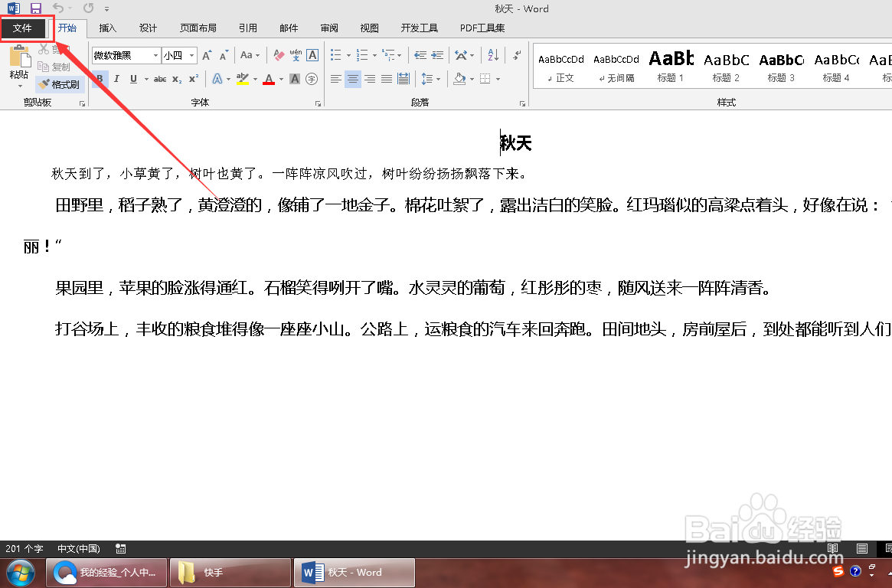The height and width of the screenshot is (588, 892).
Task: Toggle subscript formatting
Action: (177, 79)
